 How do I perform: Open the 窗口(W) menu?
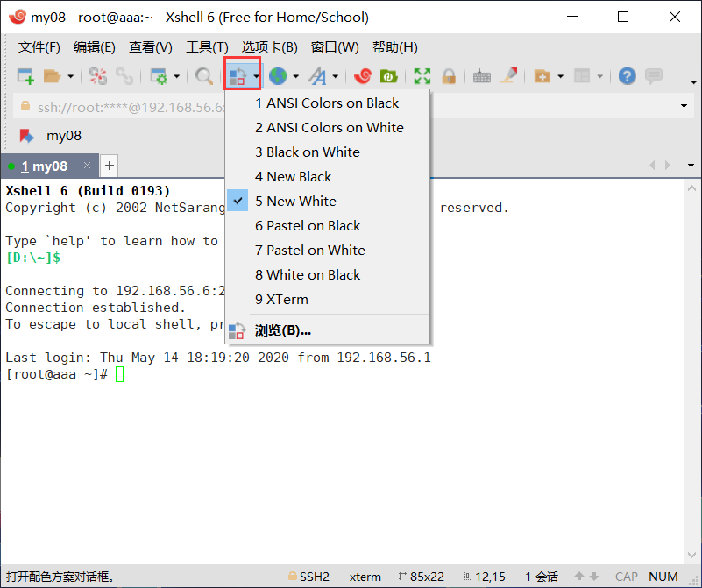click(x=335, y=47)
